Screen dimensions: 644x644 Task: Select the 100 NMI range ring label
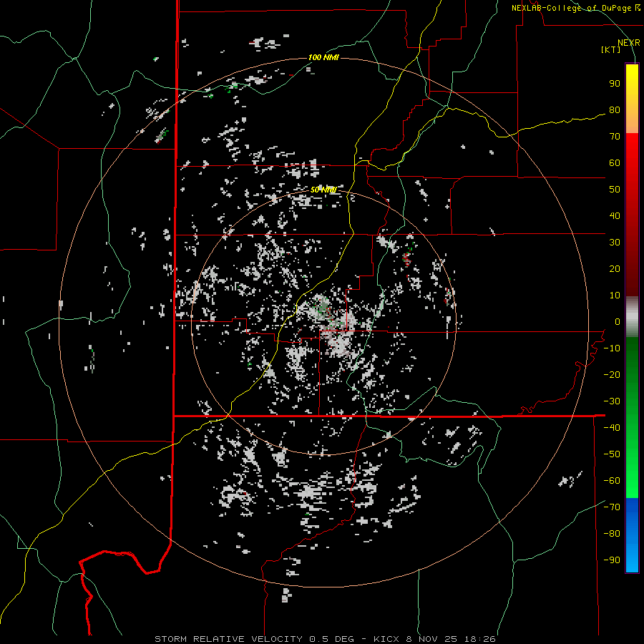click(x=323, y=57)
